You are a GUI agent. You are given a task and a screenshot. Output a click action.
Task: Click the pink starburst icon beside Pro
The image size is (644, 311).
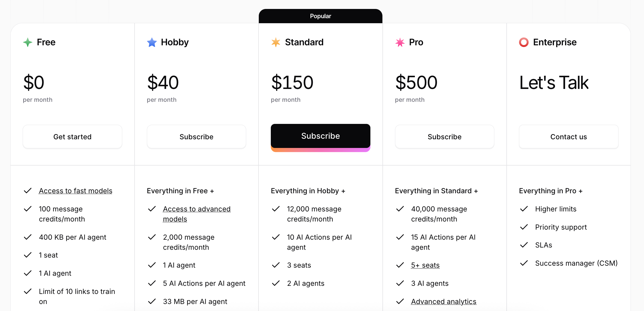(400, 42)
